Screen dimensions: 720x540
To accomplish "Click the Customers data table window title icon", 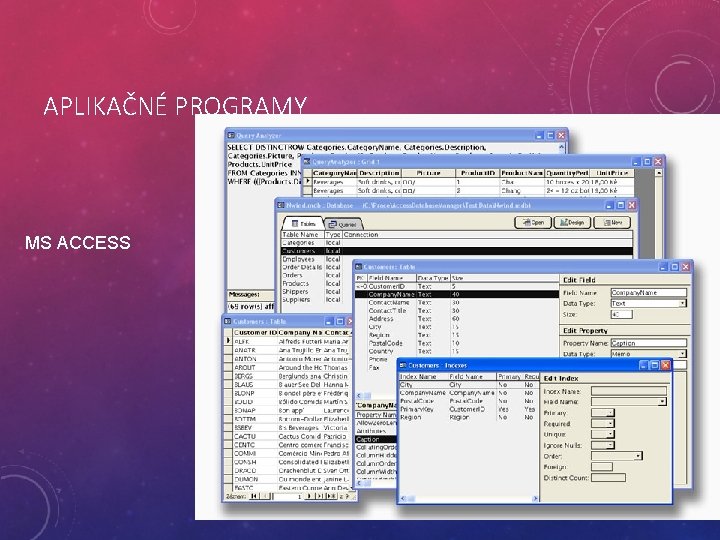I will (228, 321).
